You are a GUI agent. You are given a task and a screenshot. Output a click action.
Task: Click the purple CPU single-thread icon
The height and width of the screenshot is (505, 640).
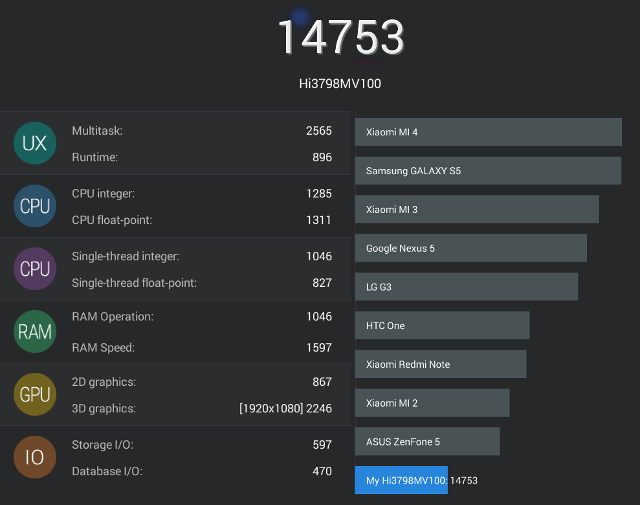[x=35, y=269]
